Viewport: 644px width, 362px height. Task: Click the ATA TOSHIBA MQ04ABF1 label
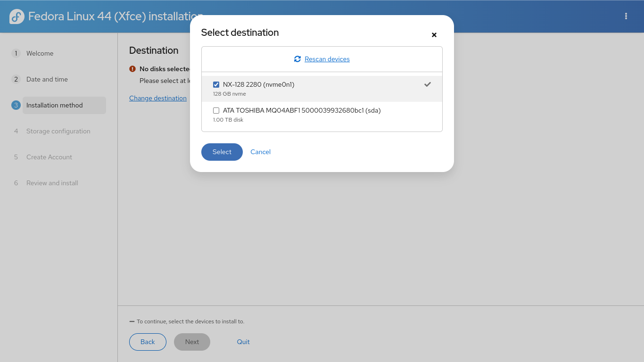(x=302, y=111)
